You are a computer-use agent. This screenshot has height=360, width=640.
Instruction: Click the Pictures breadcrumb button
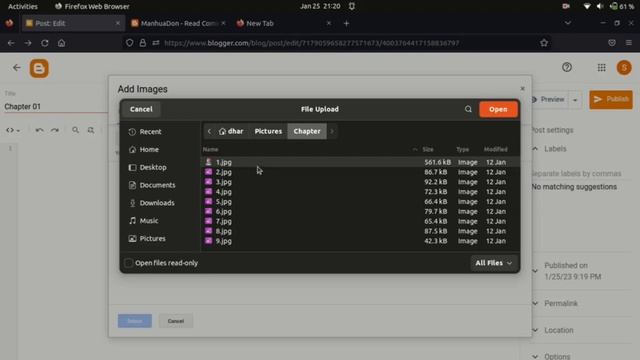click(268, 131)
